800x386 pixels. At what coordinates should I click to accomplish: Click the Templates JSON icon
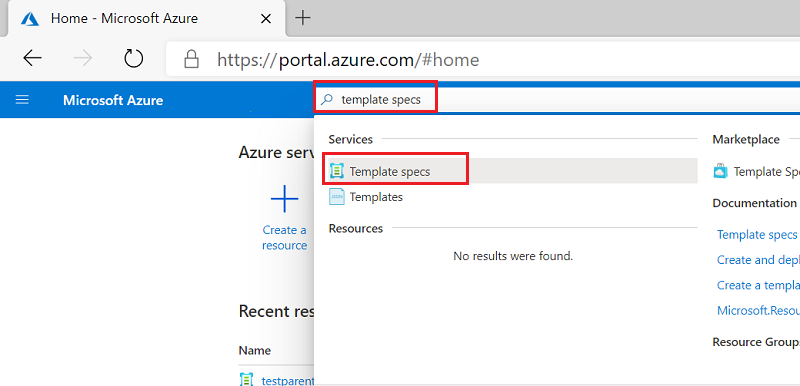(337, 196)
